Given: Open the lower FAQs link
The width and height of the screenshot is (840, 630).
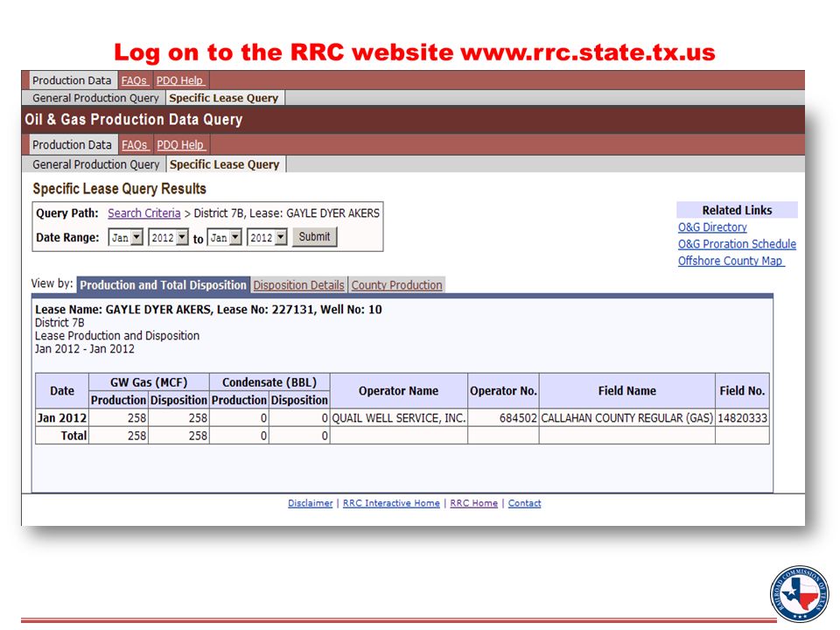Looking at the screenshot, I should pyautogui.click(x=135, y=145).
